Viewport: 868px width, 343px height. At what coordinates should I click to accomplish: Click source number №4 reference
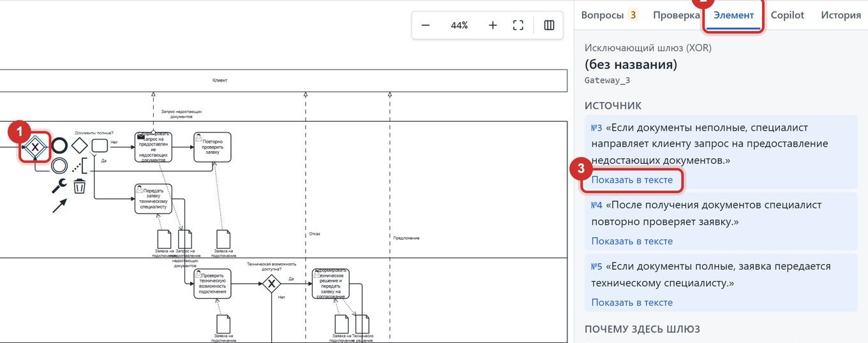tap(597, 205)
